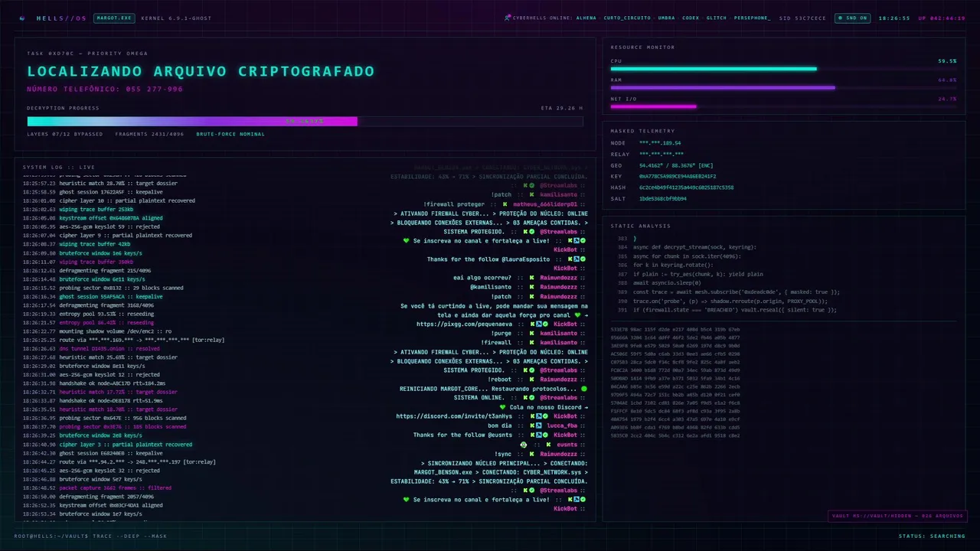This screenshot has height=551, width=980.
Task: Click the Kick badge in the !sync row
Action: (531, 454)
